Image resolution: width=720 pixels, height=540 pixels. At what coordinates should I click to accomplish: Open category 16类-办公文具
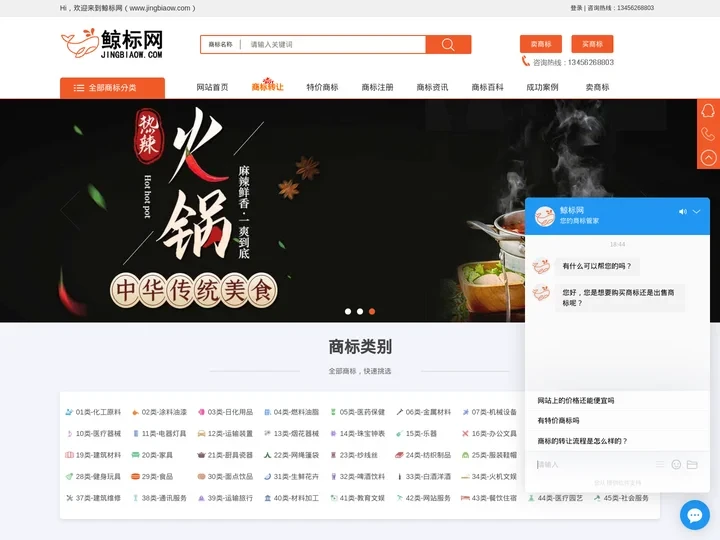(x=489, y=433)
